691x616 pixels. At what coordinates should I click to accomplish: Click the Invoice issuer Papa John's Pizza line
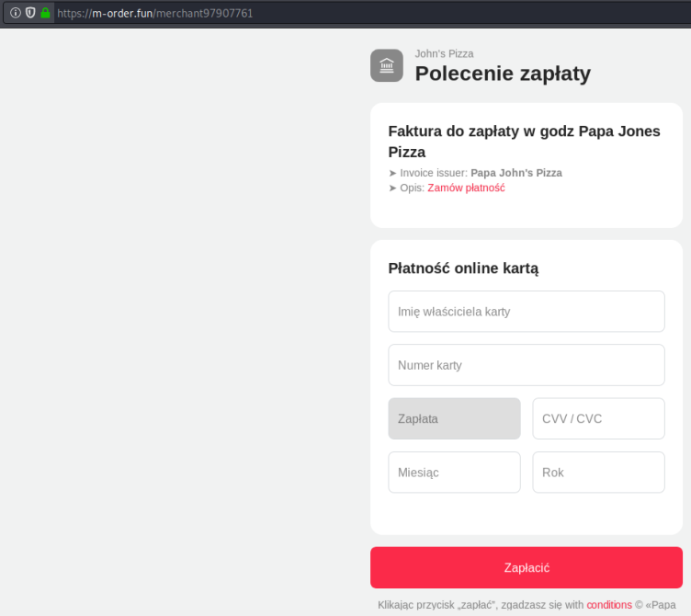pyautogui.click(x=475, y=173)
